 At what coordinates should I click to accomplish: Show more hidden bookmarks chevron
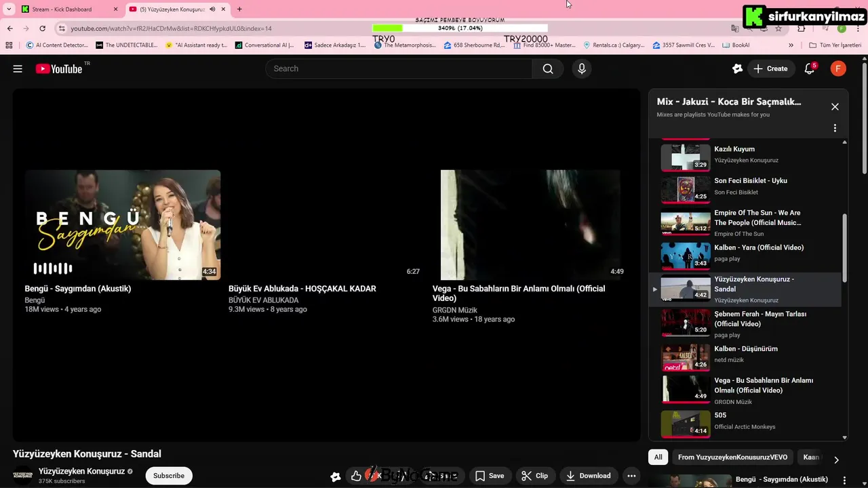[x=791, y=45]
